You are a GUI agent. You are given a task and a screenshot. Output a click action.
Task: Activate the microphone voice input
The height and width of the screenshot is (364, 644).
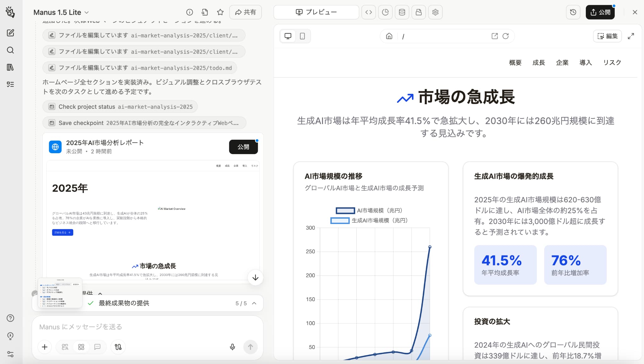coord(232,347)
